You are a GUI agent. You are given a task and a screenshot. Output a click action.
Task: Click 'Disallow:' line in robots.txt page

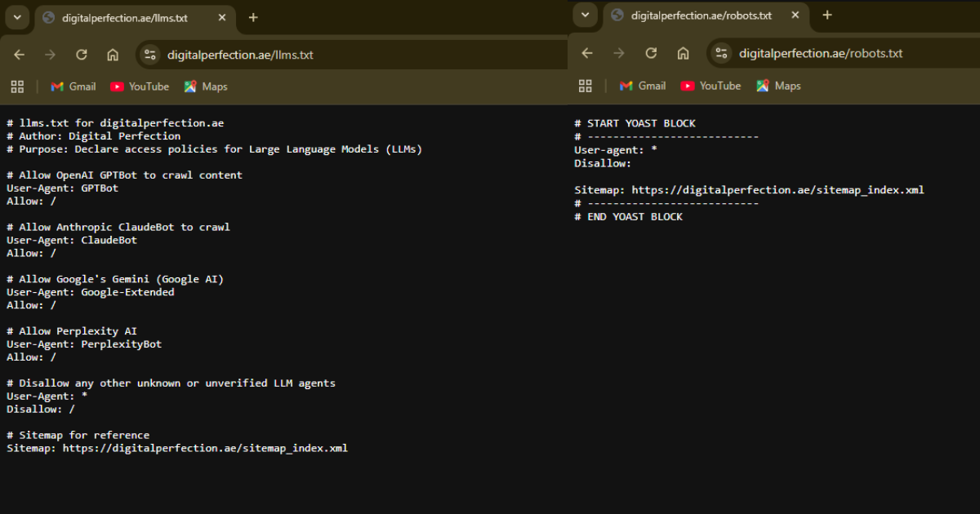point(603,163)
